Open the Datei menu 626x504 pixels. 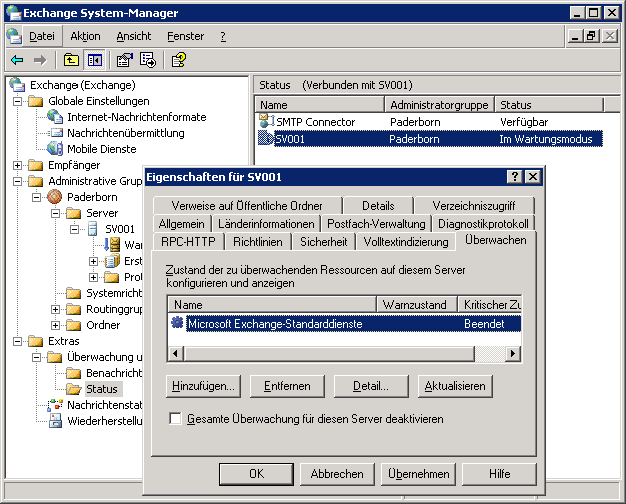click(42, 36)
